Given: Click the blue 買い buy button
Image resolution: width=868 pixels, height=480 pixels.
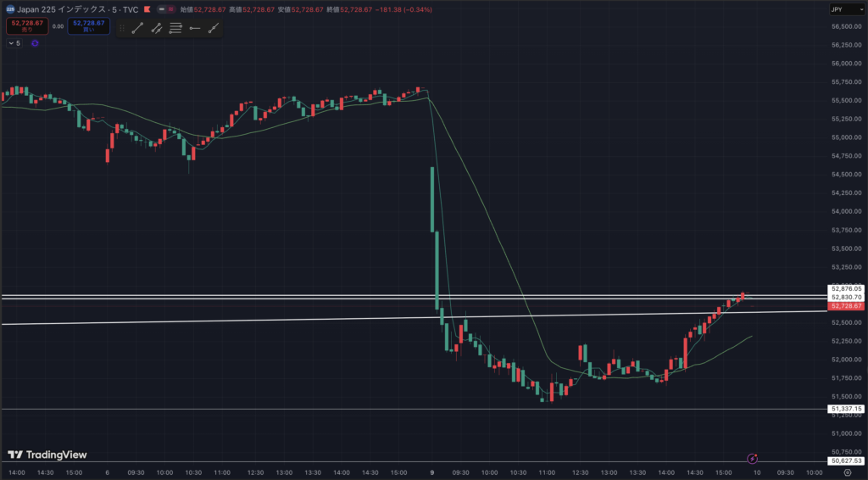Looking at the screenshot, I should coord(88,26).
